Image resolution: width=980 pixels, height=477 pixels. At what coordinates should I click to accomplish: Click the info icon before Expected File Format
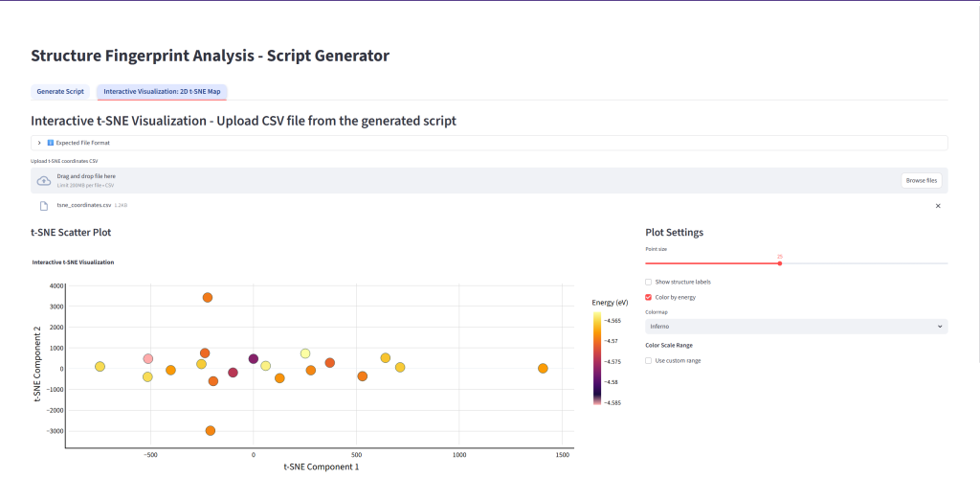(51, 143)
